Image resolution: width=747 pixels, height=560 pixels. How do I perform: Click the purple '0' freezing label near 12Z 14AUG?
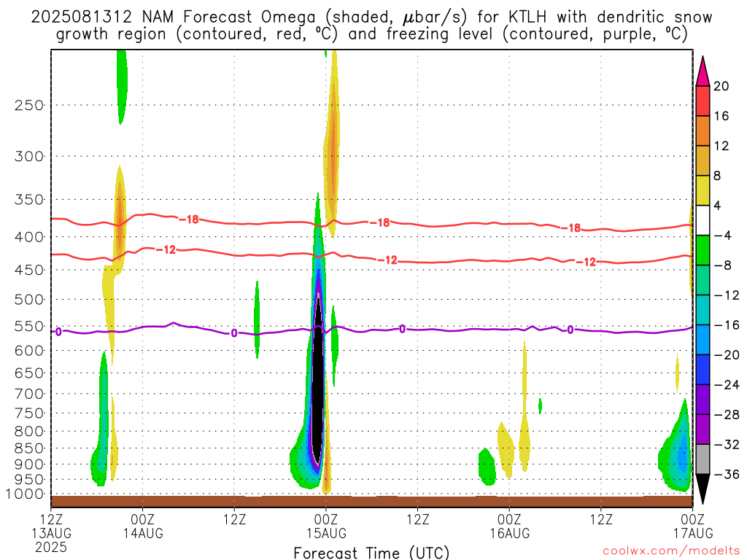(x=234, y=332)
